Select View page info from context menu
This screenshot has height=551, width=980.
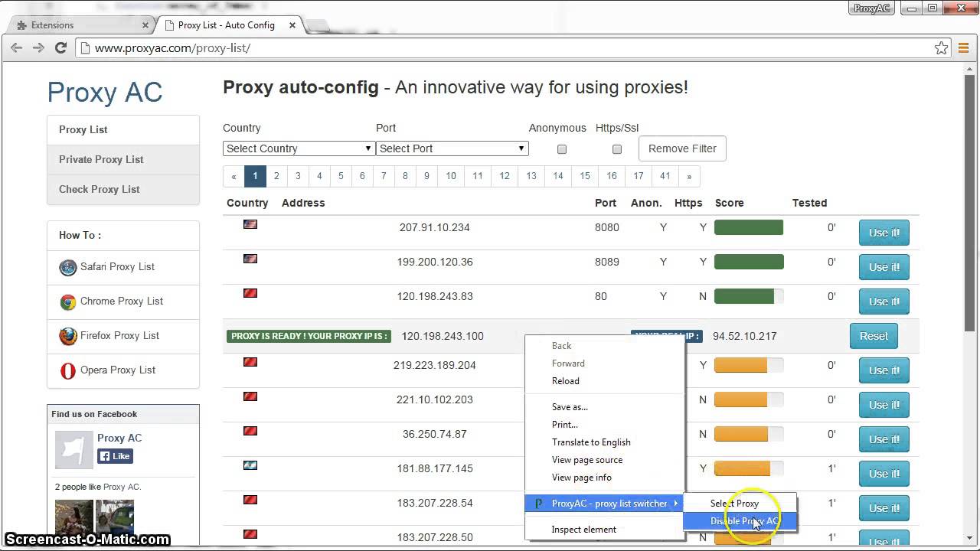(582, 478)
